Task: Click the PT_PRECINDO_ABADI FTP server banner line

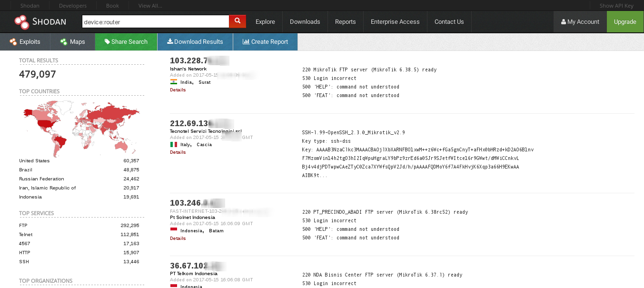Action: tap(385, 212)
